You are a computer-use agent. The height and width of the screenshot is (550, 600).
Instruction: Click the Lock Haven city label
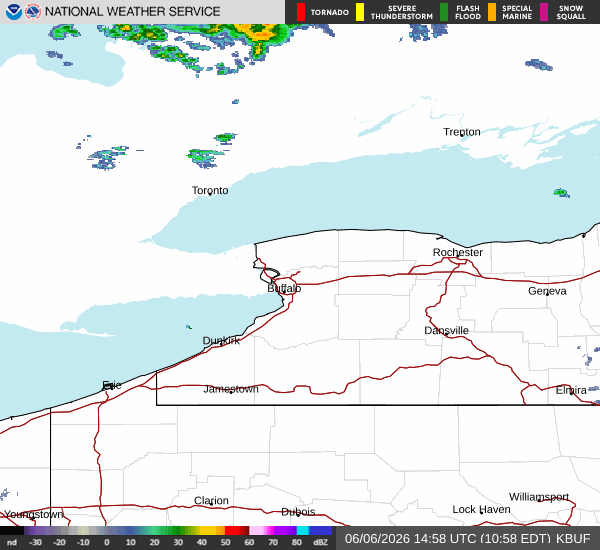pyautogui.click(x=481, y=509)
